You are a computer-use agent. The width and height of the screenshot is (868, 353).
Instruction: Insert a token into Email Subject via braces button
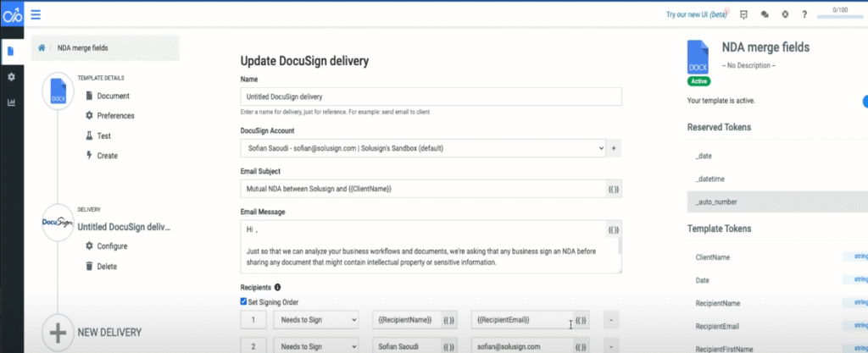pos(614,189)
